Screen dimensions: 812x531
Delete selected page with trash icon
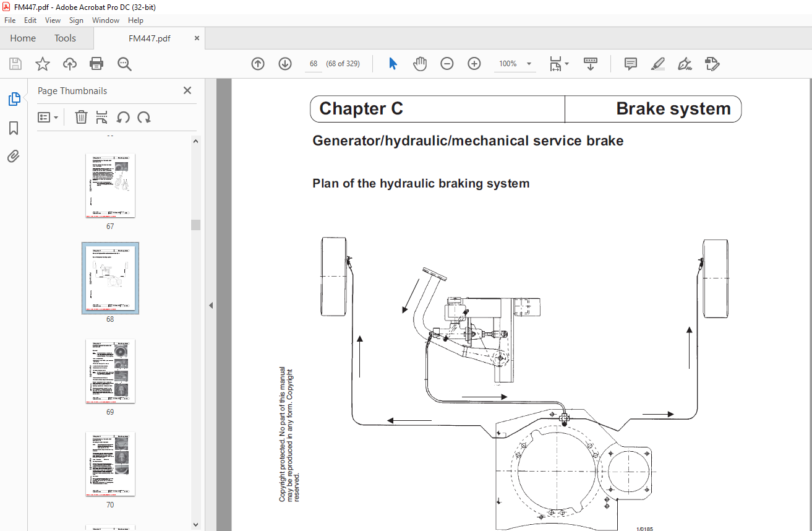click(x=81, y=117)
